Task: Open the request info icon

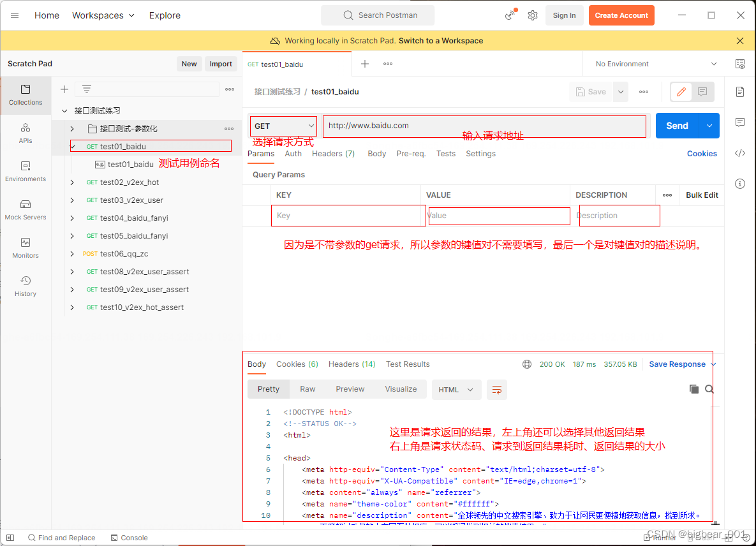Action: pos(740,184)
